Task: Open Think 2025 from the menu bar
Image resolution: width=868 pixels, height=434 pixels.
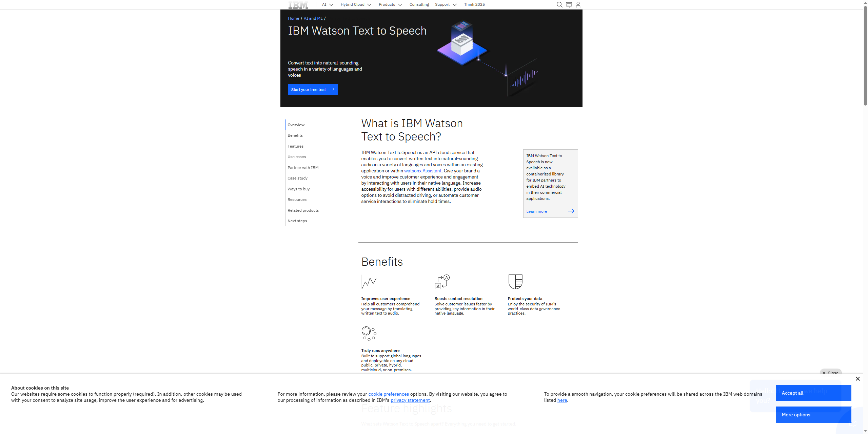Action: click(x=474, y=4)
